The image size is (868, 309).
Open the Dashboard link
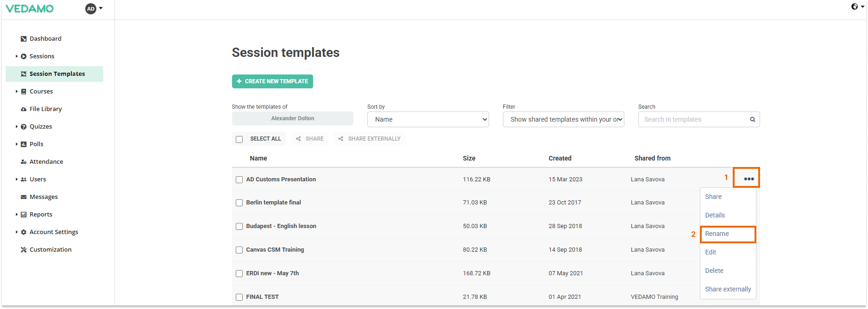coord(45,39)
